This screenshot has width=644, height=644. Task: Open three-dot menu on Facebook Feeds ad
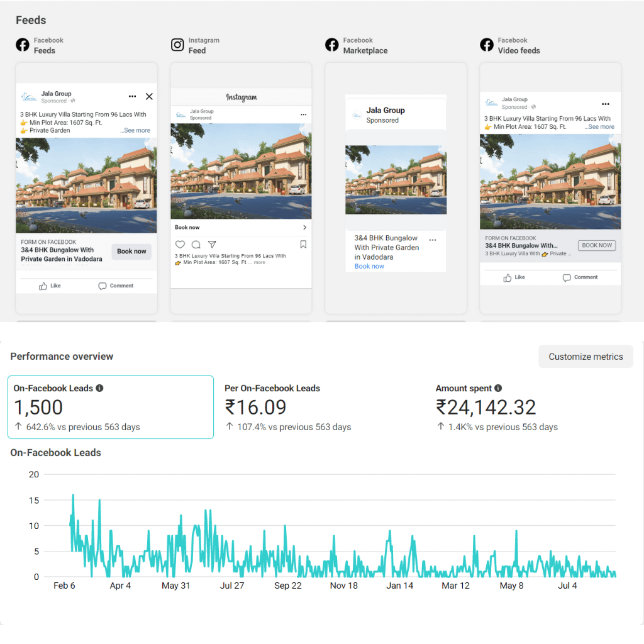click(132, 96)
